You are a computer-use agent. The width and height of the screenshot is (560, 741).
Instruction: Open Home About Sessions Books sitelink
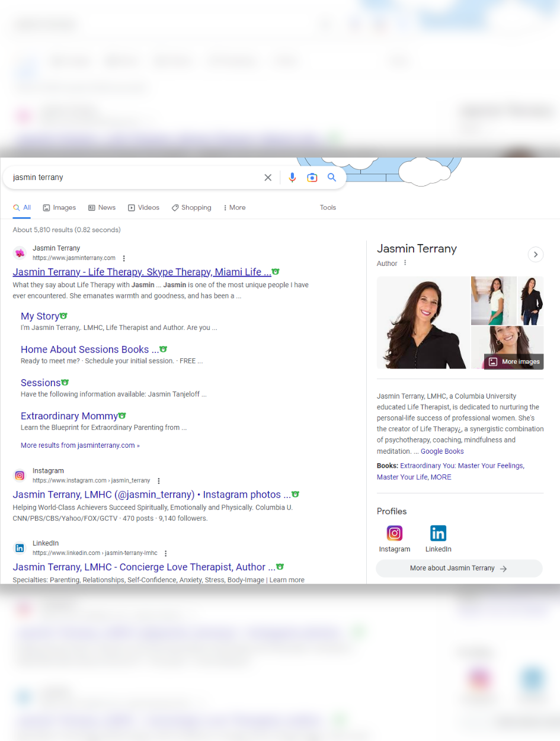tap(89, 349)
